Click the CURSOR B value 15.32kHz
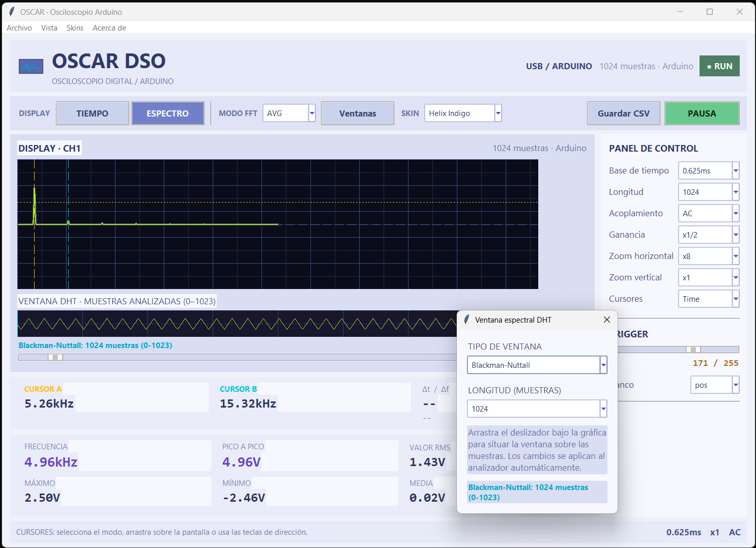This screenshot has width=756, height=548. pos(248,403)
